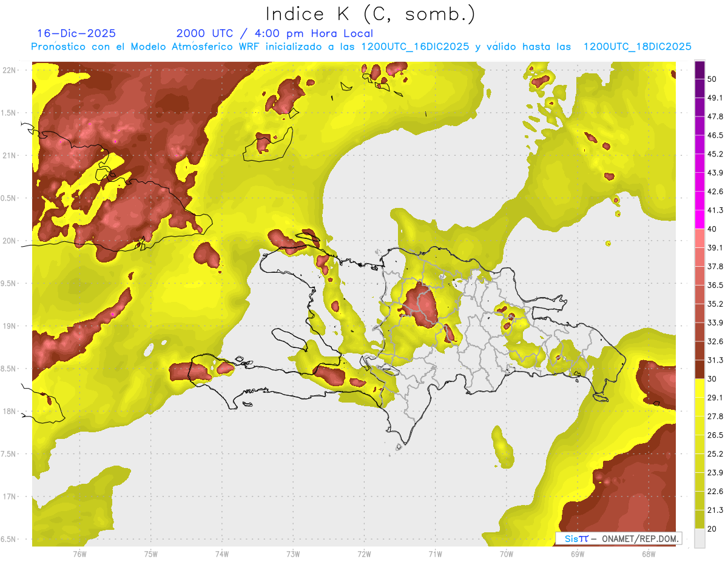This screenshot has height=562, width=728.
Task: Click colorbar label "23.9"
Action: tap(715, 472)
